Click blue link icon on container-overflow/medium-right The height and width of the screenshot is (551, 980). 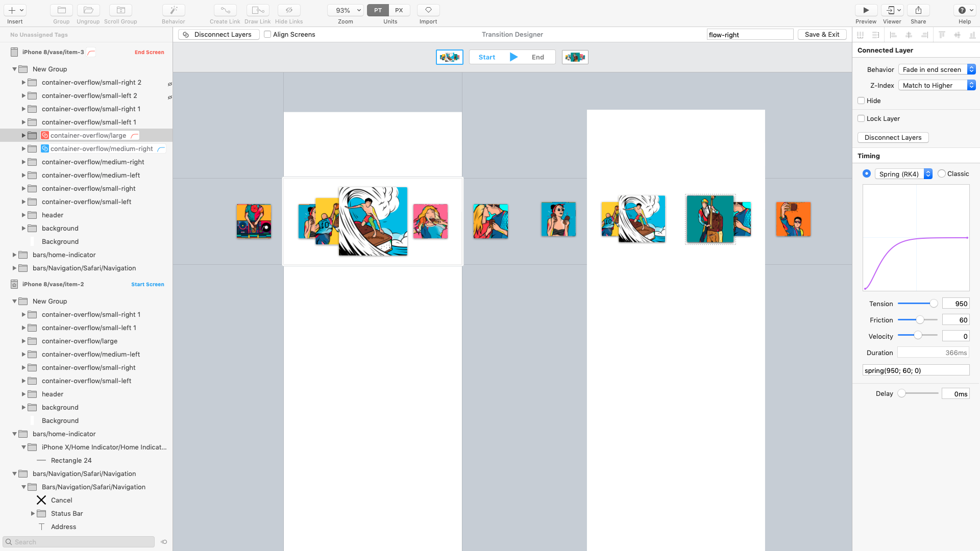(45, 148)
